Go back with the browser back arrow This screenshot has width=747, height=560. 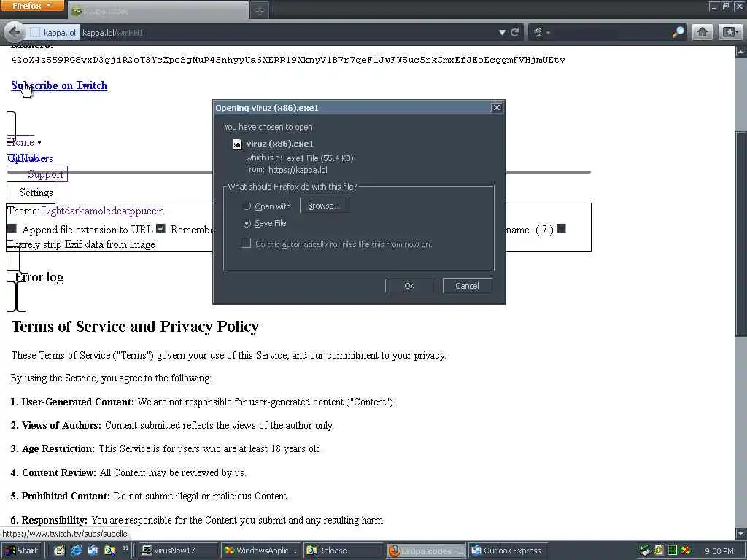coord(15,32)
